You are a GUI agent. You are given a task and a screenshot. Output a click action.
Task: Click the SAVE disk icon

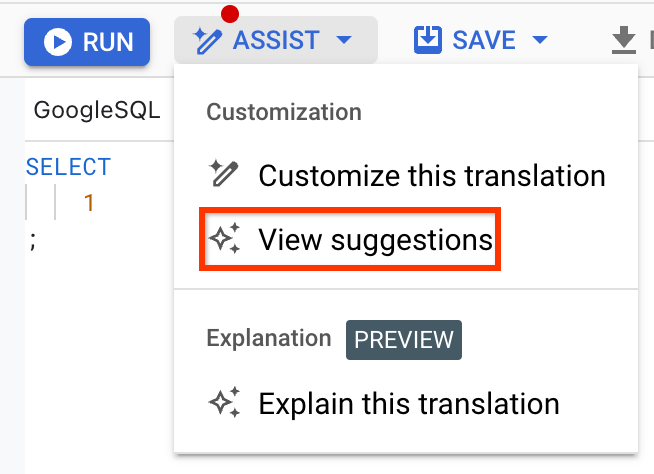pos(428,40)
